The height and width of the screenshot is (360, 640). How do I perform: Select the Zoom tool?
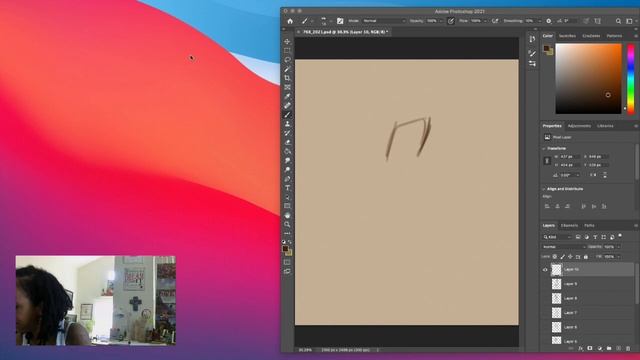(x=287, y=224)
